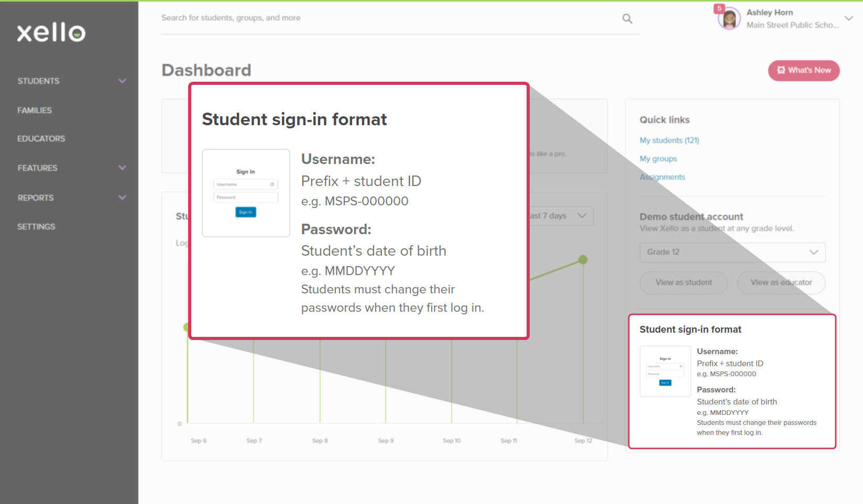This screenshot has height=504, width=863.
Task: Expand the Reports sidebar menu
Action: 122,198
